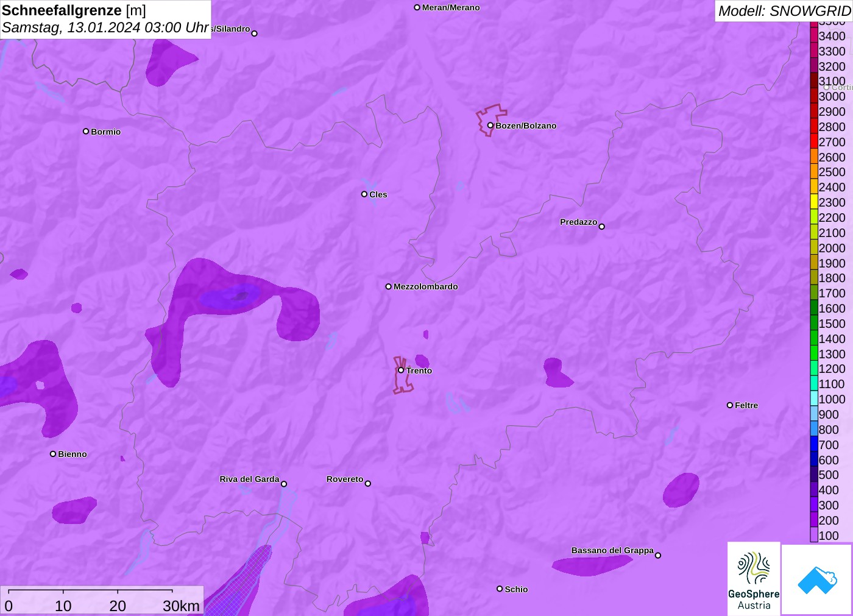The image size is (853, 616).
Task: Click the Schneefallgrenze [m] title
Action: point(74,10)
